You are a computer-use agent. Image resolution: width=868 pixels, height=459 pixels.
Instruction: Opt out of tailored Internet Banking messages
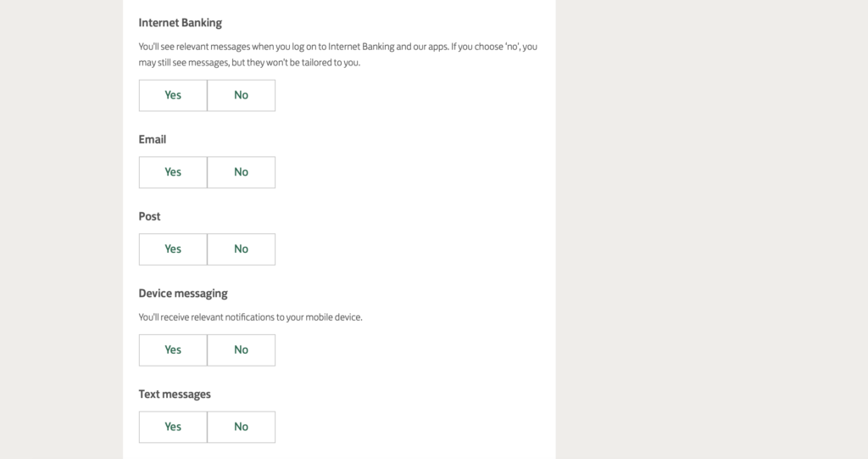point(242,95)
